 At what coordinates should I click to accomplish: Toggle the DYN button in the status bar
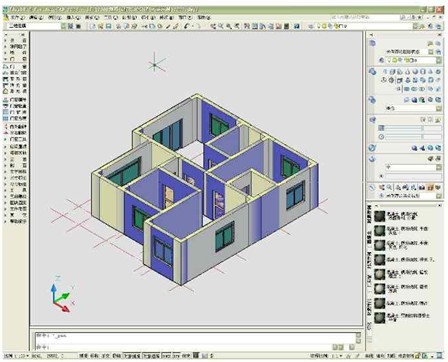pyautogui.click(x=177, y=356)
